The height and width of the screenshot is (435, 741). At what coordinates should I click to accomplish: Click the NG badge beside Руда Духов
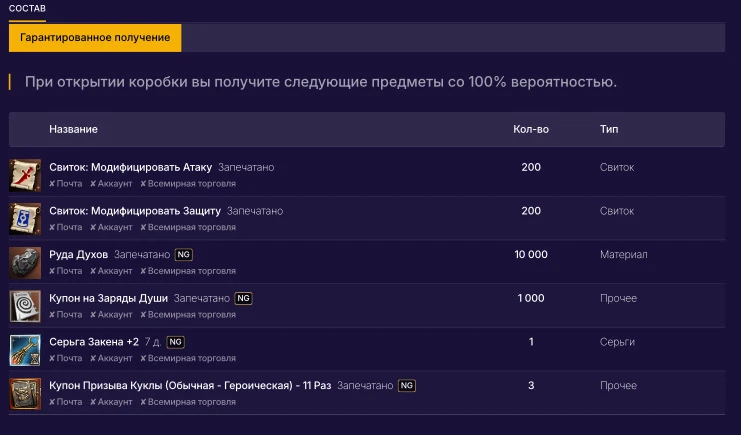coord(183,254)
